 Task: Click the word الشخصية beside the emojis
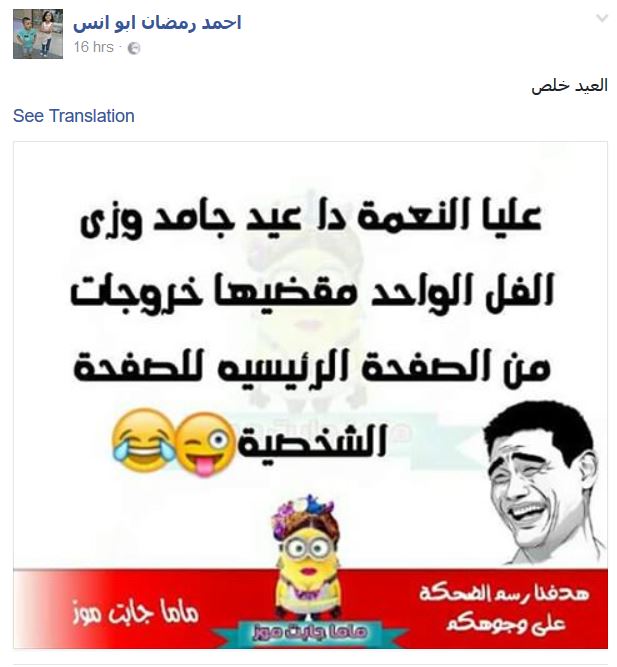coord(312,439)
